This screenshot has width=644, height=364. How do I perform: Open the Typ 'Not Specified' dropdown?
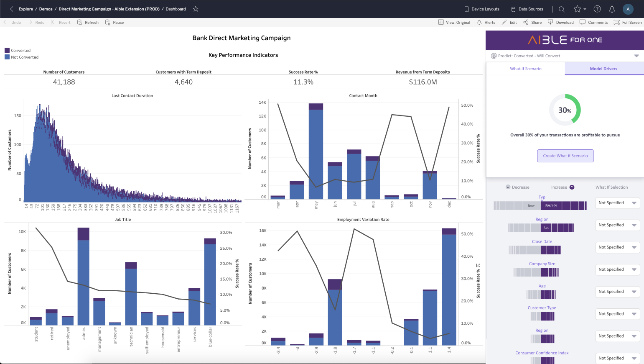617,203
